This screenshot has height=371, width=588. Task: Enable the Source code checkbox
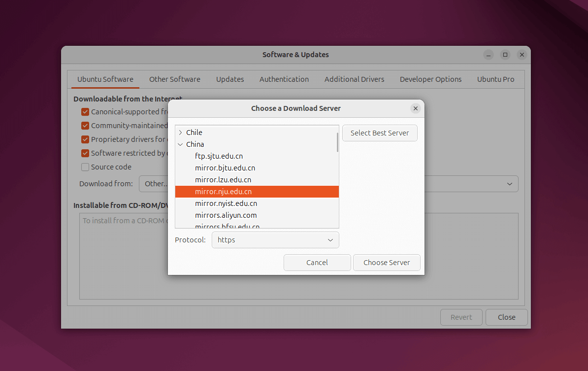(85, 167)
